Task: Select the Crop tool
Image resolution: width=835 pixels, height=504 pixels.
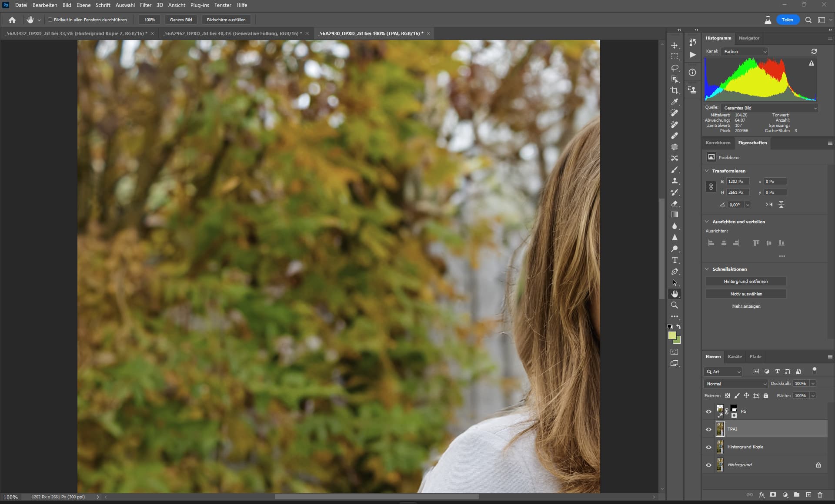Action: [x=675, y=90]
